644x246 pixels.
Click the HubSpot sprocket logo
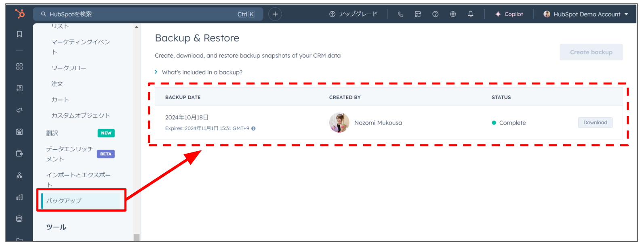(19, 14)
